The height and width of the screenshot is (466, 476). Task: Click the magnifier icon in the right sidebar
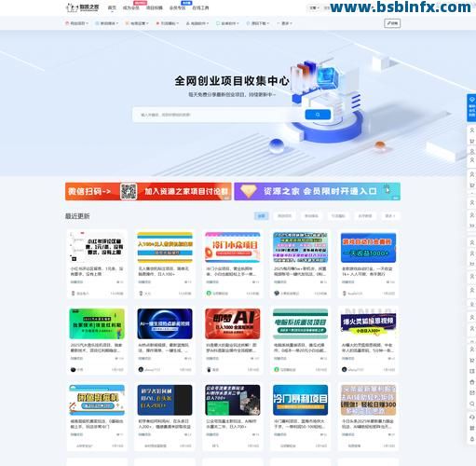point(472,404)
